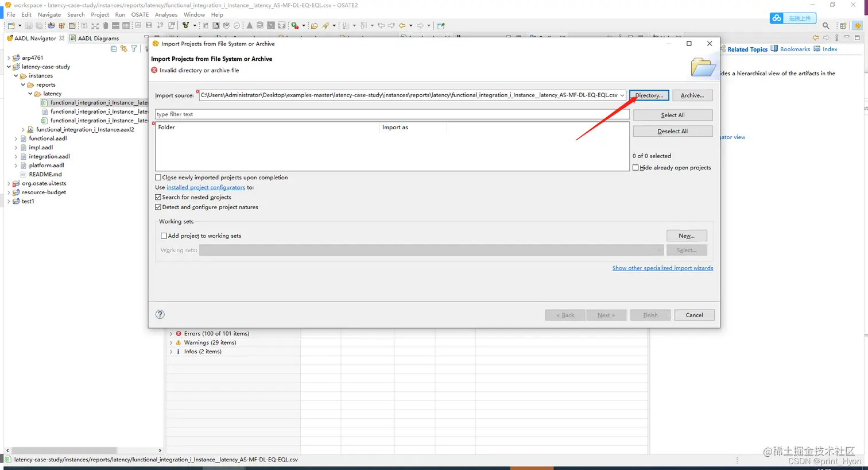868x470 pixels.
Task: Click the blue cloud upload widget
Action: [x=793, y=18]
